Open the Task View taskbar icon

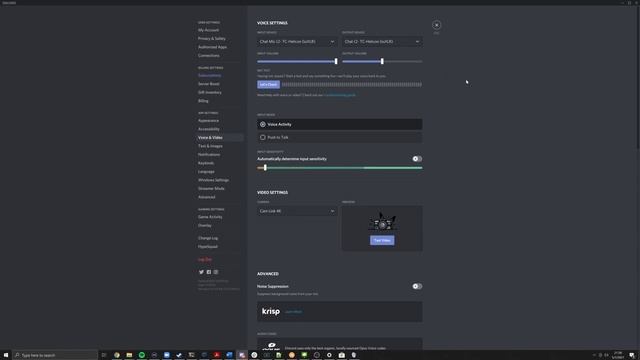point(104,355)
